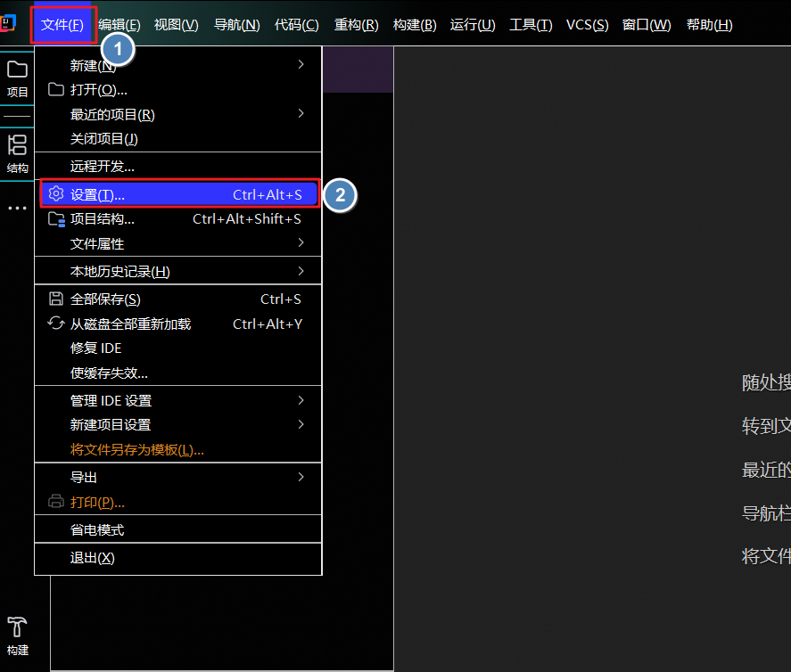Select 将文件另存为模板(L)... entry
Screen dimensions: 791x672
177,450
